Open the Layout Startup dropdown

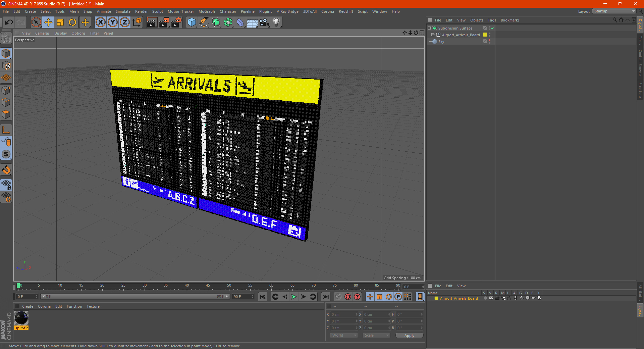(614, 11)
